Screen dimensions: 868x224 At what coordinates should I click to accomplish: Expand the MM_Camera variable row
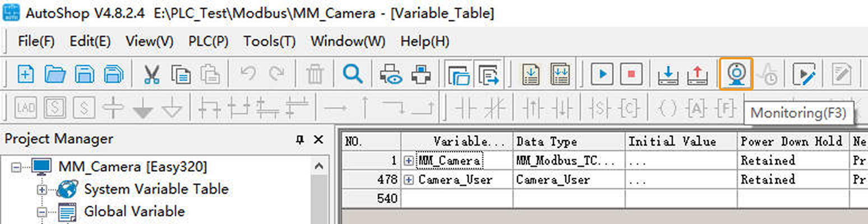click(409, 161)
